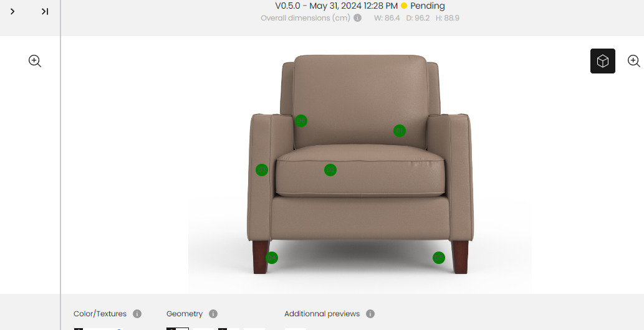Select the D6 marker at the back cushion corner
The image size is (644, 330).
pyautogui.click(x=301, y=121)
